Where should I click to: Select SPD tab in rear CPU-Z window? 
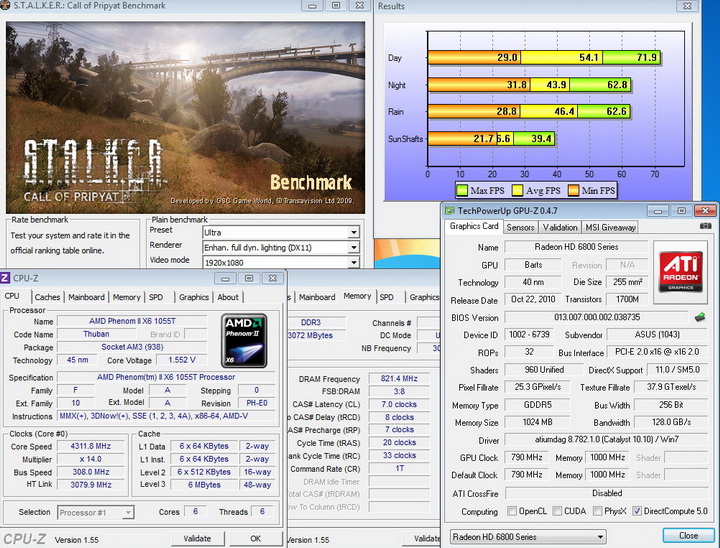click(x=387, y=297)
